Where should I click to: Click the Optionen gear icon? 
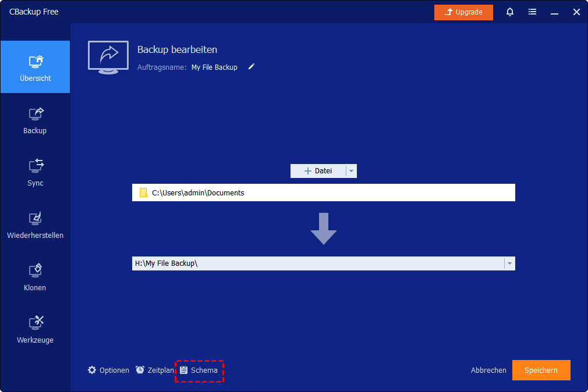92,370
